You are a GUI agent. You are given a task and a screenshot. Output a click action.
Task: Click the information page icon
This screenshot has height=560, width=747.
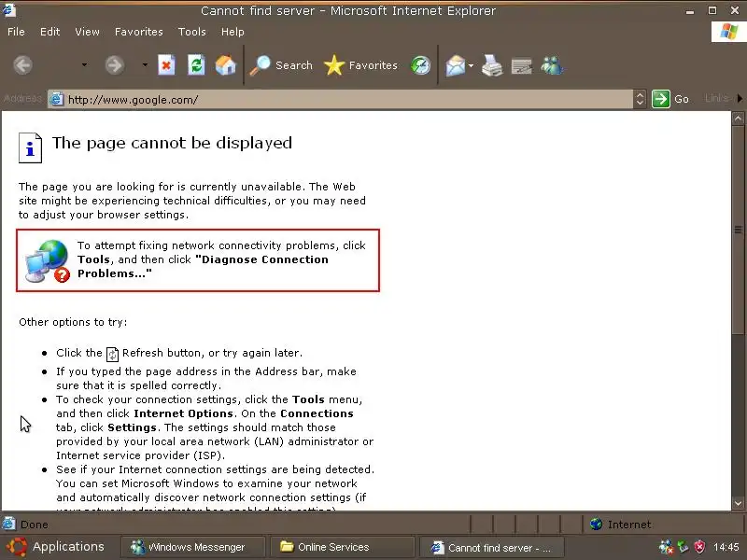pos(30,147)
